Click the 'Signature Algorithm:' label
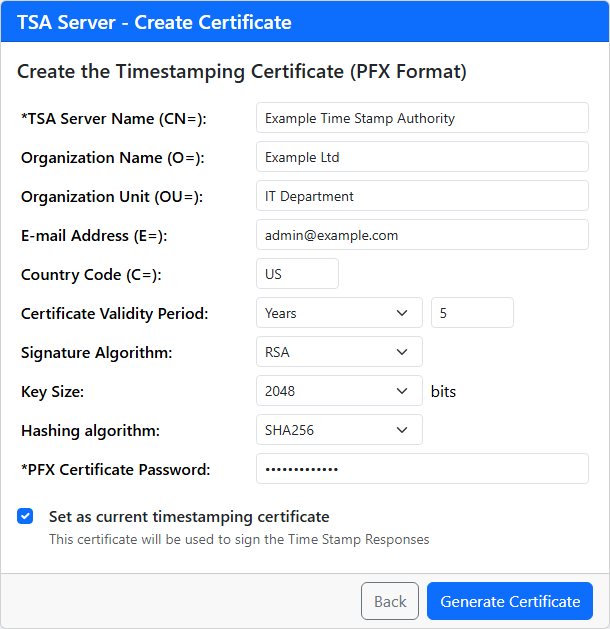This screenshot has height=629, width=610. [96, 353]
